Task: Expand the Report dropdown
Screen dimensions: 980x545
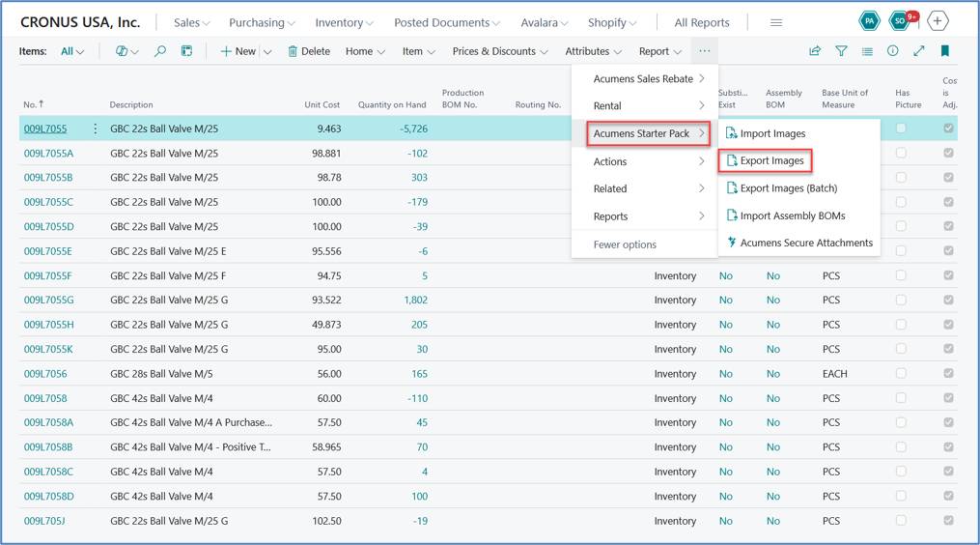Action: tap(660, 51)
